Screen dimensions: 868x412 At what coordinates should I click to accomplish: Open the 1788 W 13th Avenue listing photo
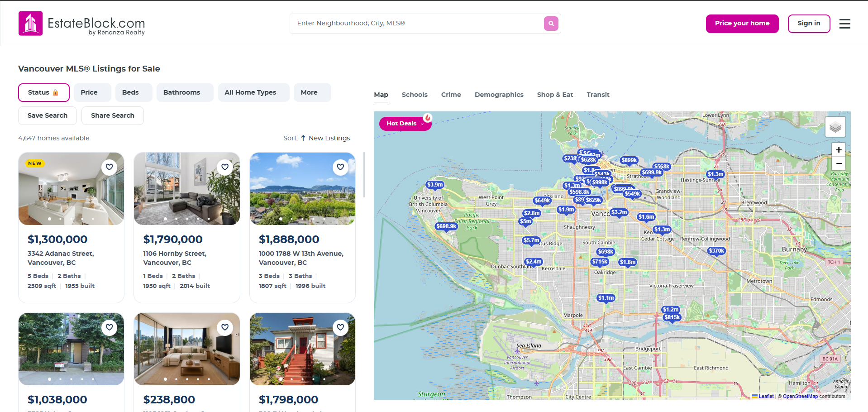pos(302,189)
